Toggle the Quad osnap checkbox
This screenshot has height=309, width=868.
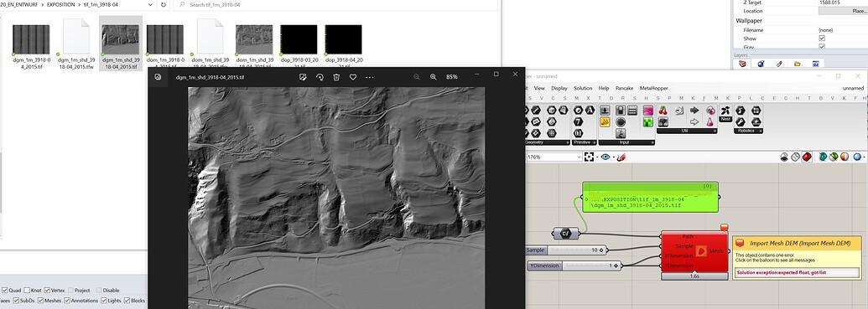(5, 291)
